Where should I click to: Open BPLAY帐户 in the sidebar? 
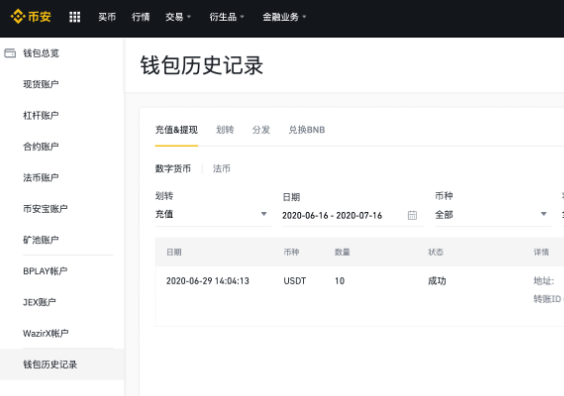click(45, 271)
